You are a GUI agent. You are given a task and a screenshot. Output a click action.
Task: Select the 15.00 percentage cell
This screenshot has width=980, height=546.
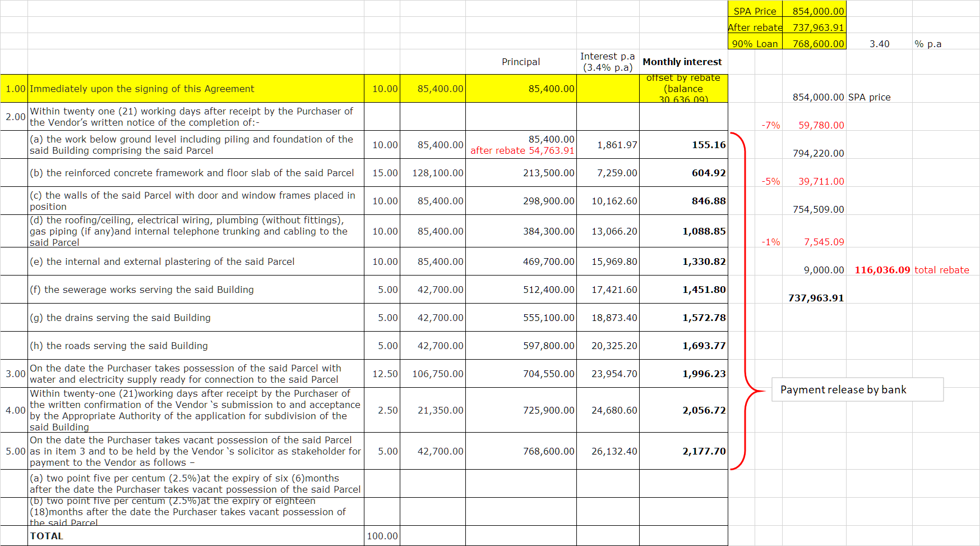[x=382, y=173]
